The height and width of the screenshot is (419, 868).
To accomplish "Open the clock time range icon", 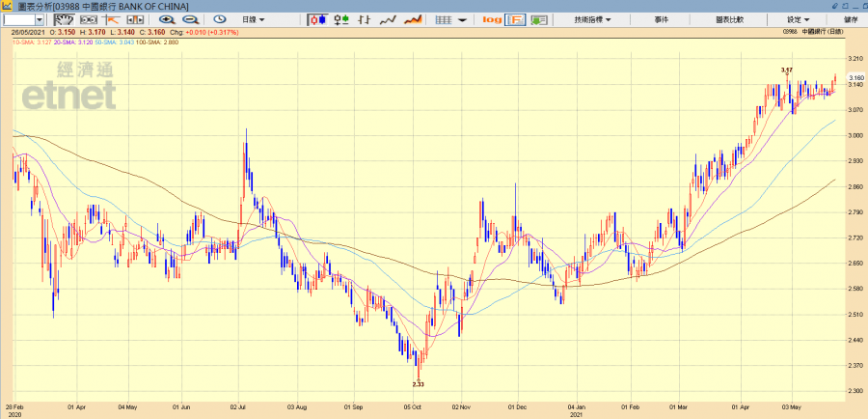I will pos(219,19).
